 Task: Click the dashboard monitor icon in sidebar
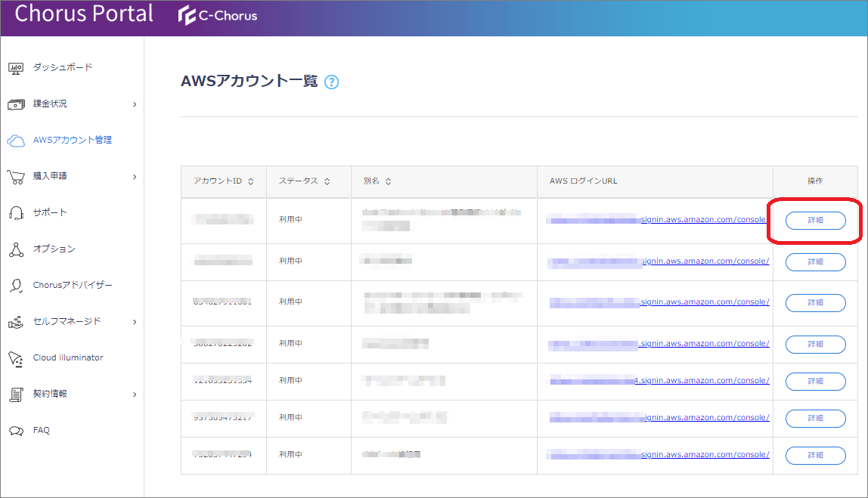click(17, 68)
